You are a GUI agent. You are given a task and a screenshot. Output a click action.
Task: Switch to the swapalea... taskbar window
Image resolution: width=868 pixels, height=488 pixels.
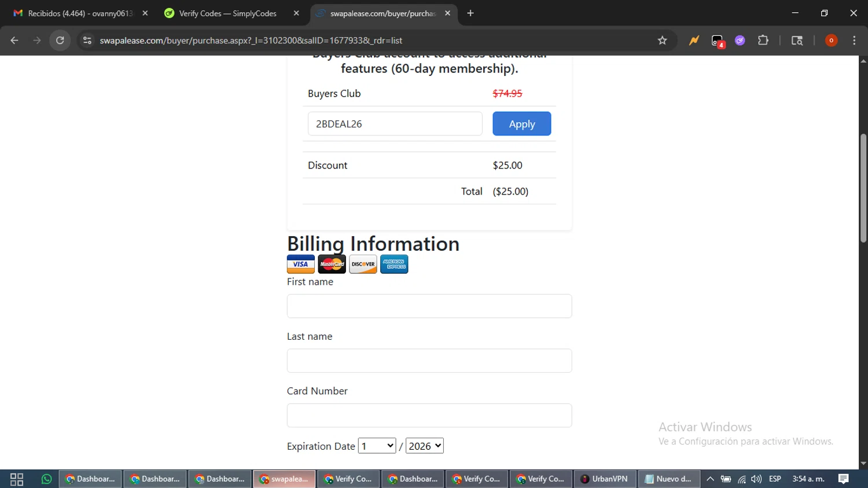tap(284, 479)
